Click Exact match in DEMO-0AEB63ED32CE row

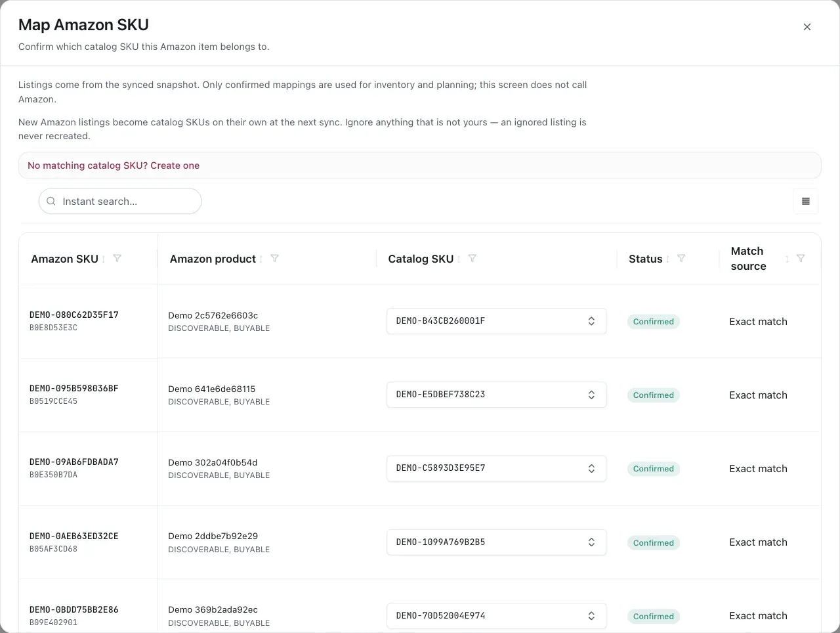click(x=758, y=542)
